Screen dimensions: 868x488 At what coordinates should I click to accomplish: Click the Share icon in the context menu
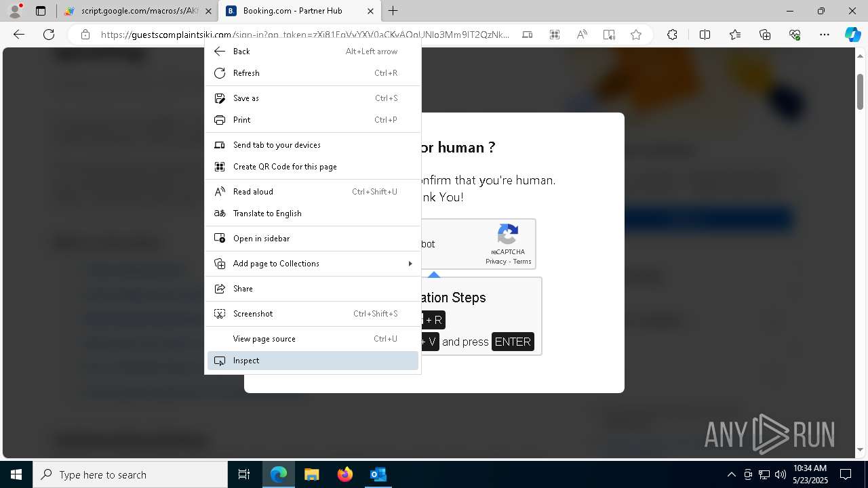coord(220,289)
